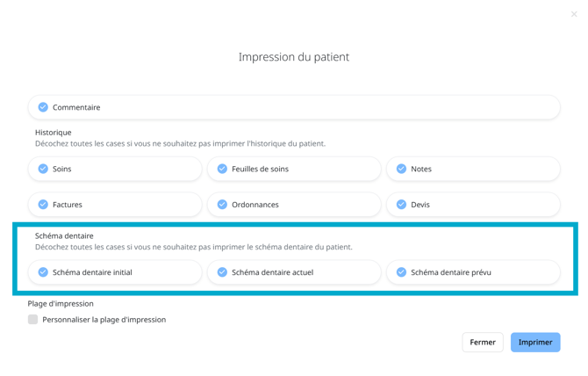Click the schéma dentaire du patient description
The height and width of the screenshot is (376, 588).
click(x=193, y=247)
